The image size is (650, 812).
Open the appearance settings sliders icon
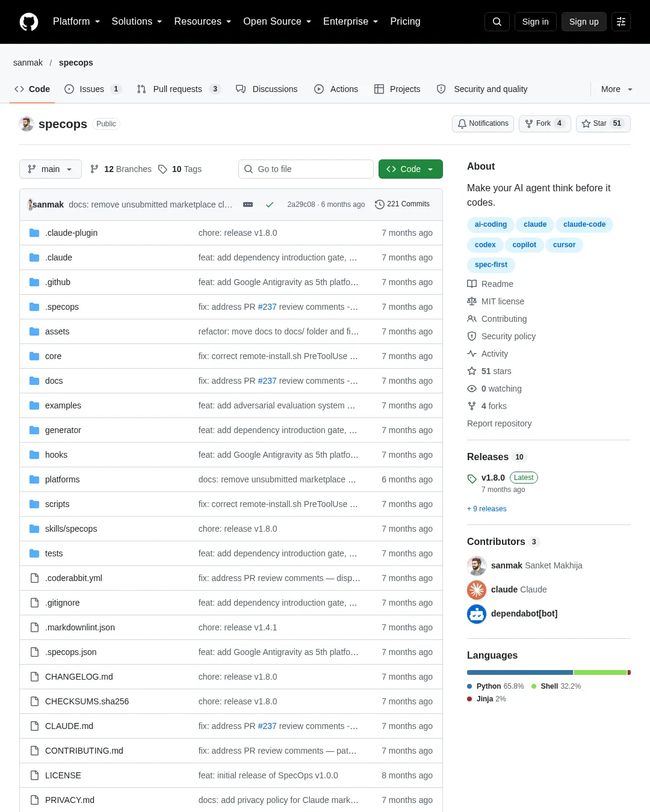pos(621,22)
